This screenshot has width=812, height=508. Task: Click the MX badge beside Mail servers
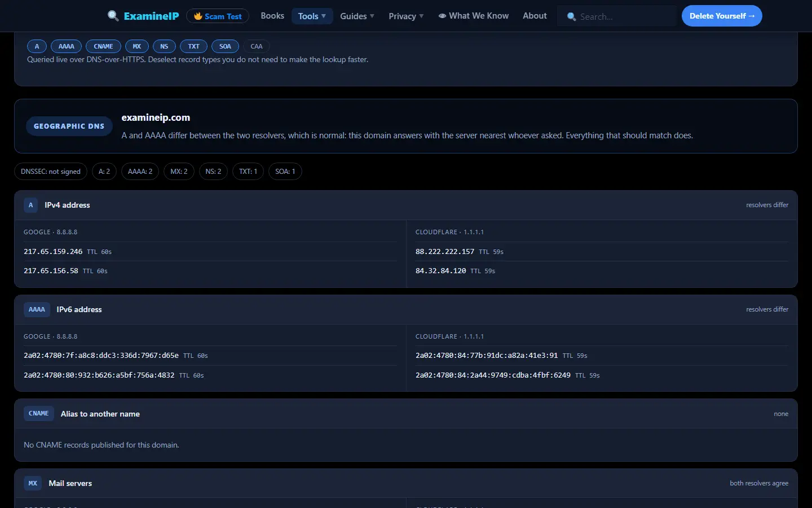pyautogui.click(x=33, y=483)
